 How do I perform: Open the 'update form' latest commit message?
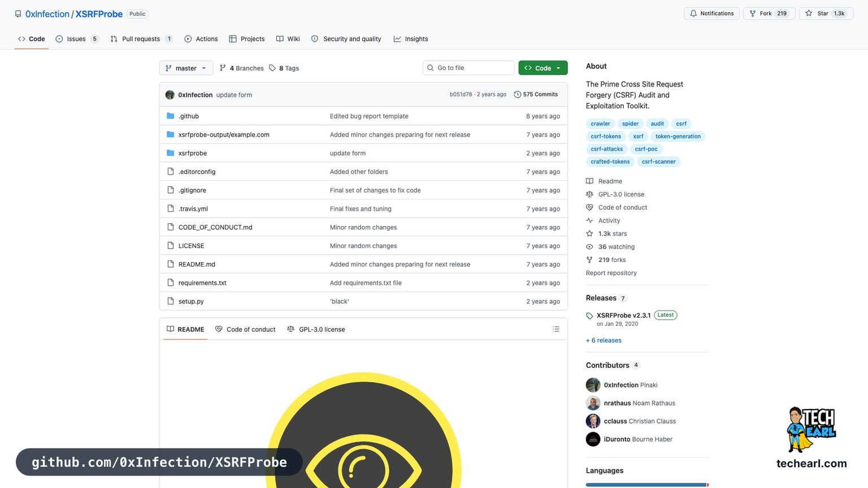coord(234,95)
